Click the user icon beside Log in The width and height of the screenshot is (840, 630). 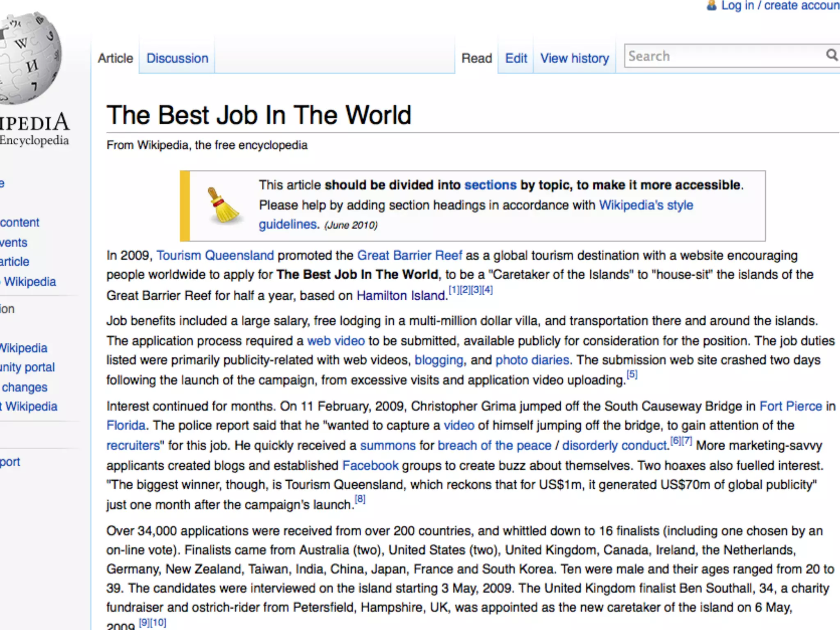pyautogui.click(x=712, y=5)
